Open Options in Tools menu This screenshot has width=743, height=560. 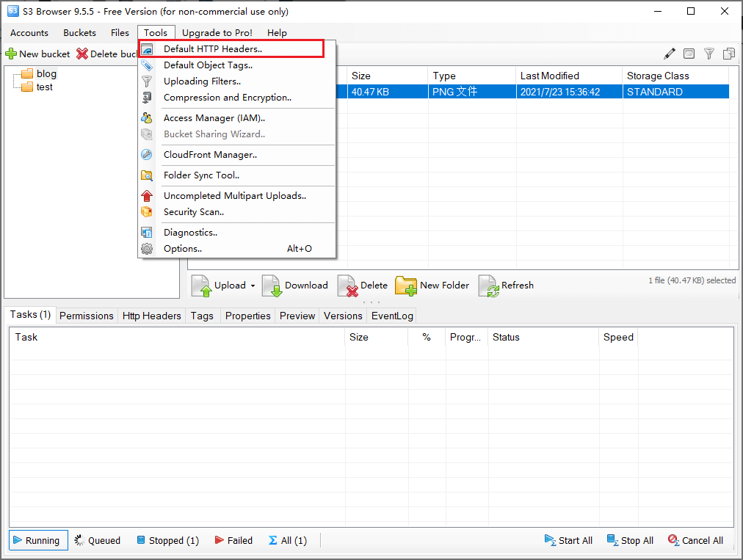coord(237,249)
